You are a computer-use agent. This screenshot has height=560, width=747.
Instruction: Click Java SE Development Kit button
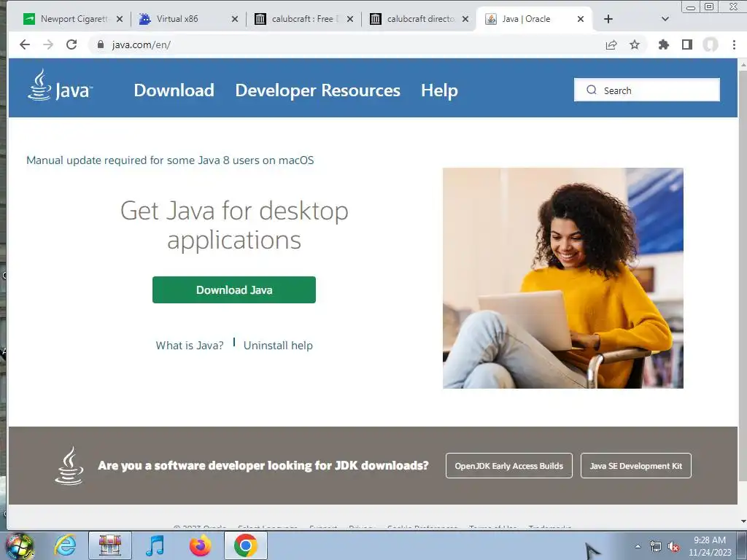636,466
